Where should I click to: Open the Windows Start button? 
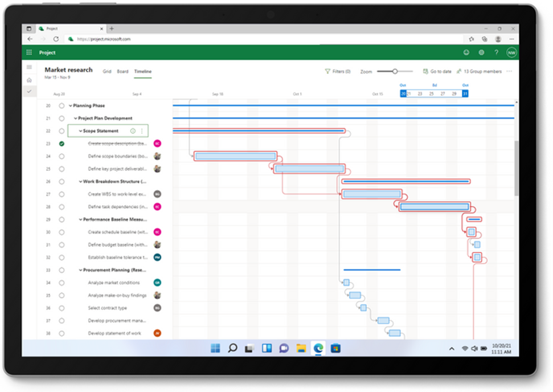pyautogui.click(x=215, y=348)
